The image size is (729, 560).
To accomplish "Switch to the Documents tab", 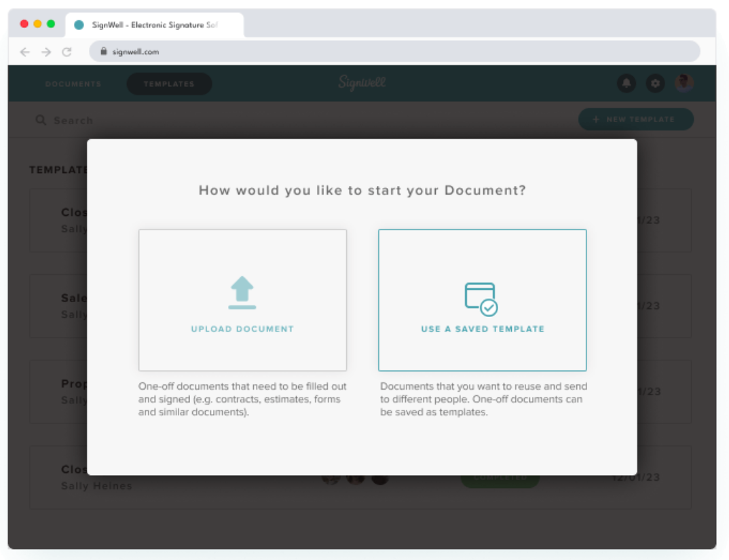I will click(x=73, y=84).
